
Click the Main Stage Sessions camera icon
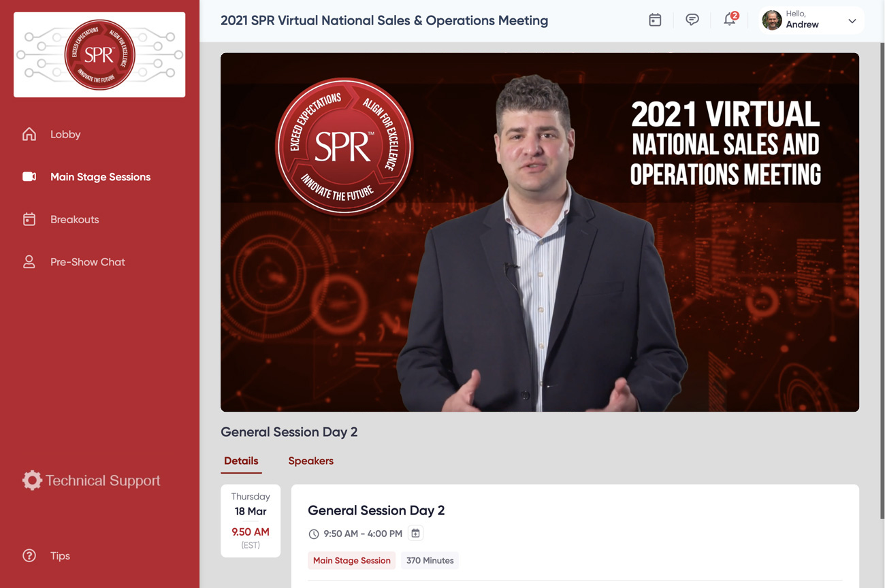pos(29,177)
